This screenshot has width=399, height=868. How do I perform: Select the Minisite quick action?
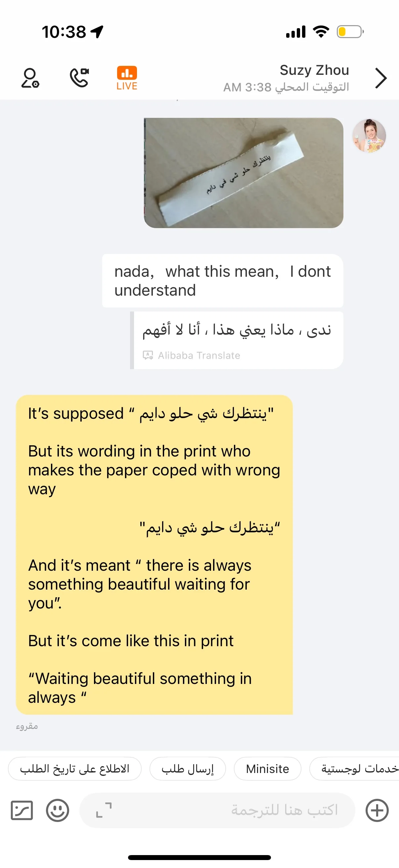click(x=267, y=769)
